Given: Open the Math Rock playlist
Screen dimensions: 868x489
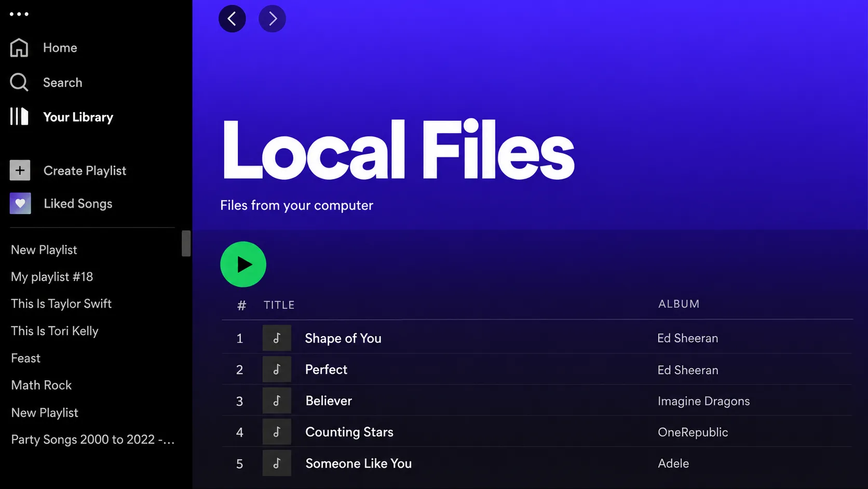Looking at the screenshot, I should 42,385.
